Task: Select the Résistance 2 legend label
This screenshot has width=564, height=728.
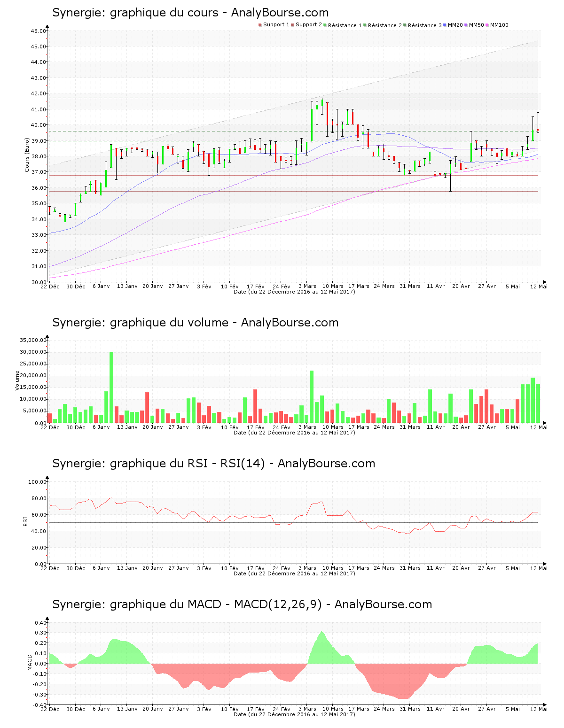Action: tap(385, 25)
